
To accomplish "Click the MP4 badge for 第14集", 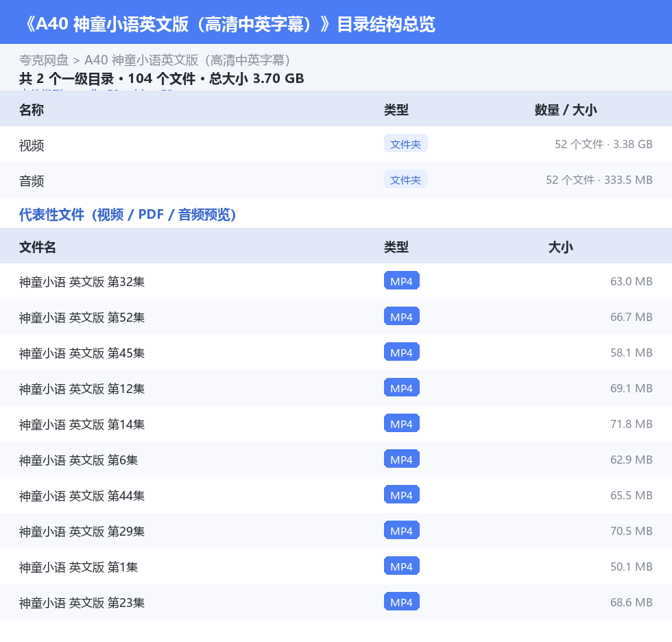I will tap(402, 423).
